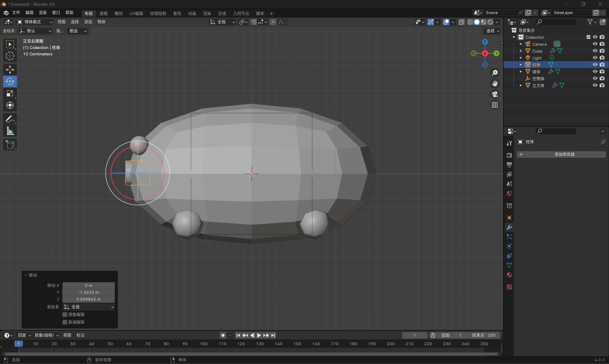Open the 物体模式 mode dropdown

click(34, 22)
